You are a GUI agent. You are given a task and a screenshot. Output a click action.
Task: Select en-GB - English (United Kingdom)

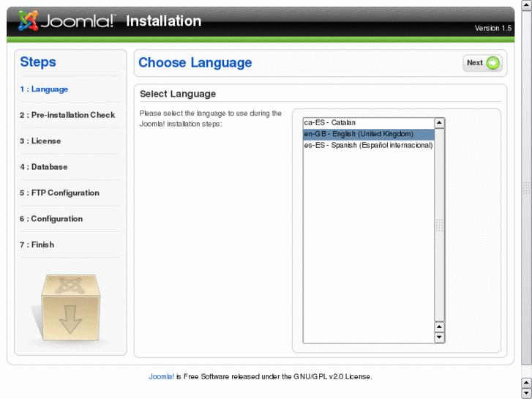pos(369,134)
